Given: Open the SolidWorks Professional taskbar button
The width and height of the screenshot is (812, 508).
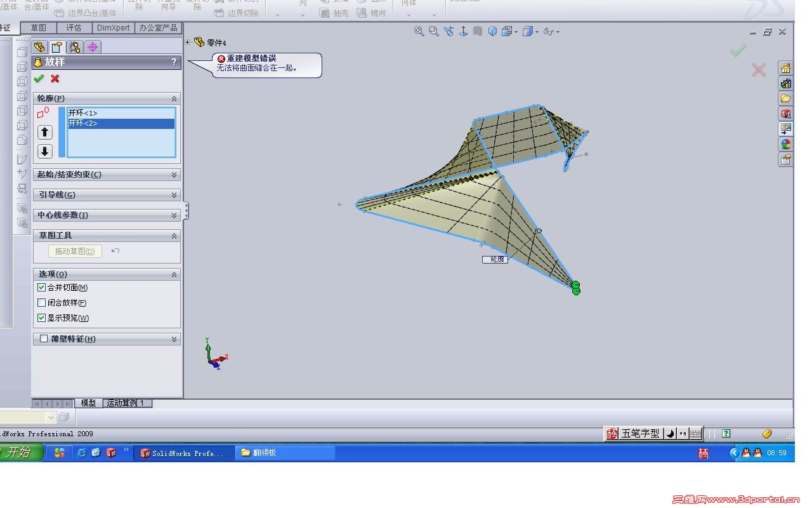Looking at the screenshot, I should click(183, 453).
